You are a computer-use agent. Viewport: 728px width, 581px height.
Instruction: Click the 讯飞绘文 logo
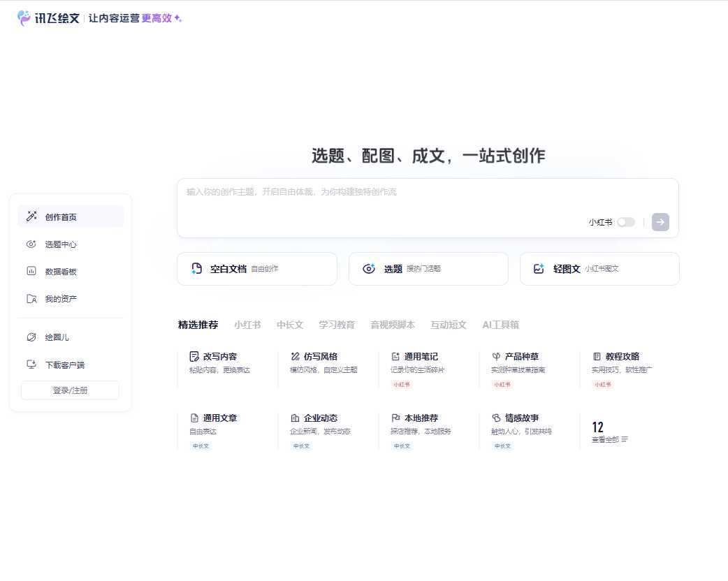point(48,19)
